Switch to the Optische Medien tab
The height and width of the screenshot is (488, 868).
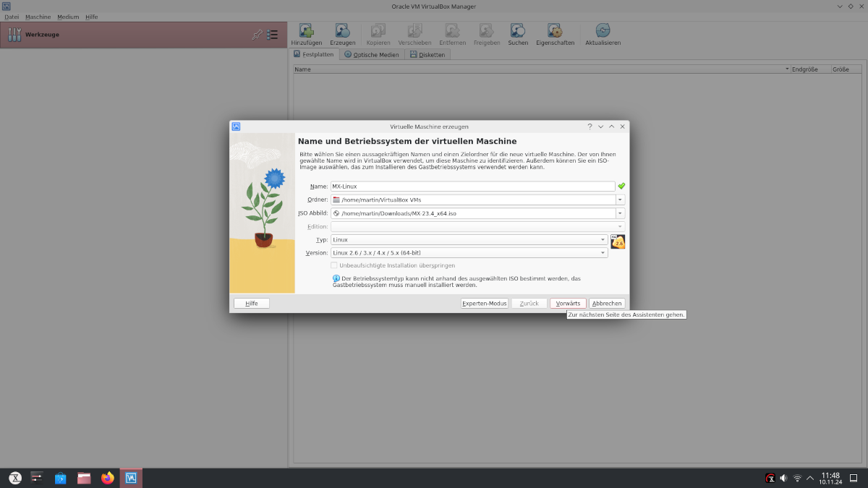[372, 54]
